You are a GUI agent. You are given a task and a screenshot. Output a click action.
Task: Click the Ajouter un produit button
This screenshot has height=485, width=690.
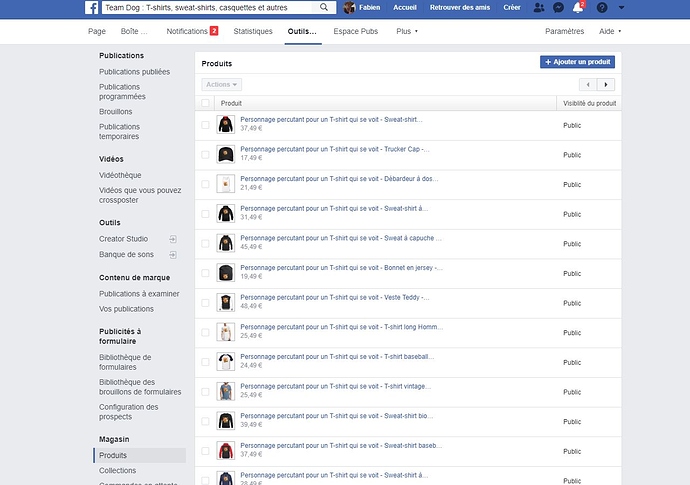coord(577,62)
